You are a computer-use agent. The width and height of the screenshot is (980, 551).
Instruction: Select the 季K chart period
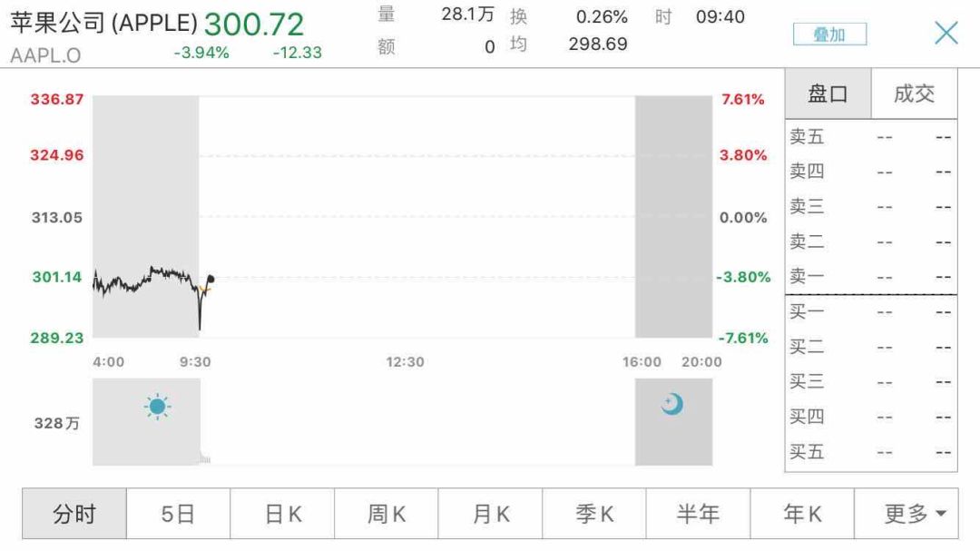click(x=594, y=514)
